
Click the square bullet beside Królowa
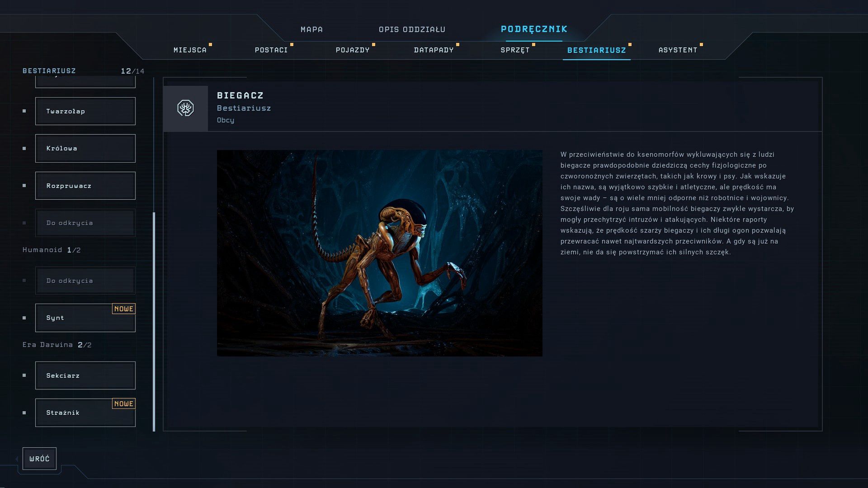[x=24, y=148]
